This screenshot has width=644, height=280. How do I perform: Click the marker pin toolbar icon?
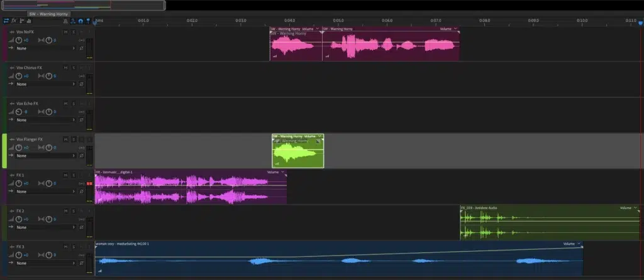(88, 21)
